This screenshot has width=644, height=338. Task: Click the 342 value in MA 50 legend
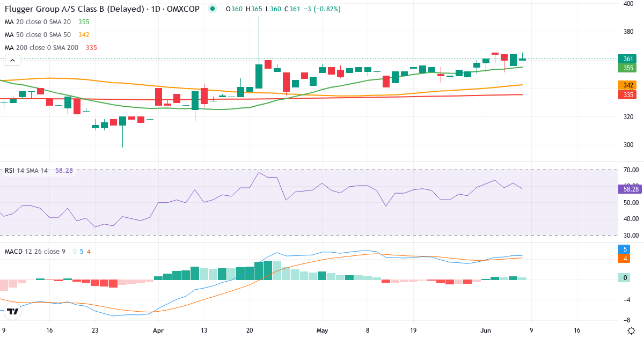84,35
